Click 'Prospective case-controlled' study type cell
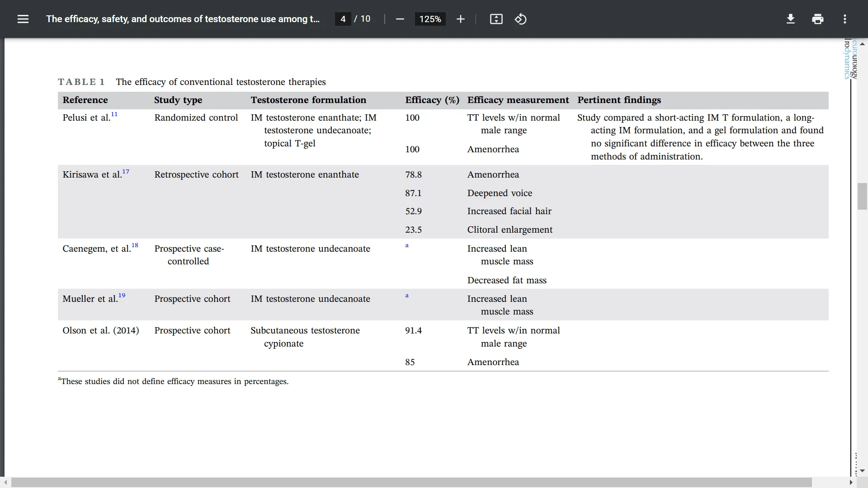868x488 pixels. point(189,255)
